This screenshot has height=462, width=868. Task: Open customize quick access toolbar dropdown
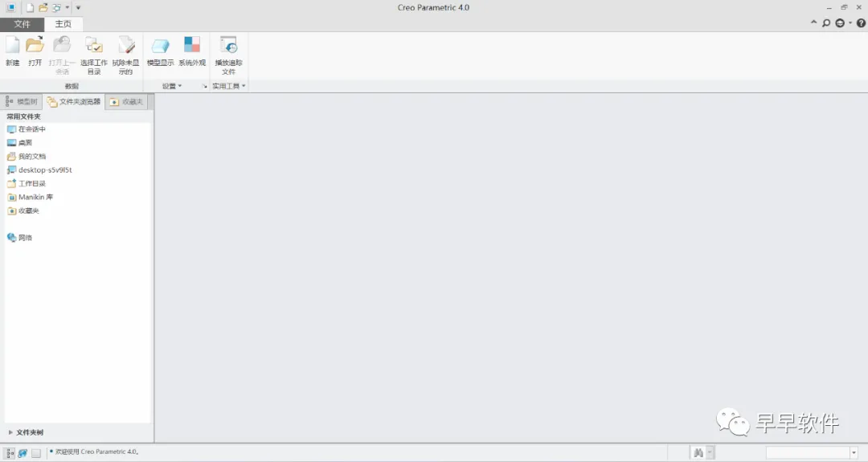[78, 8]
